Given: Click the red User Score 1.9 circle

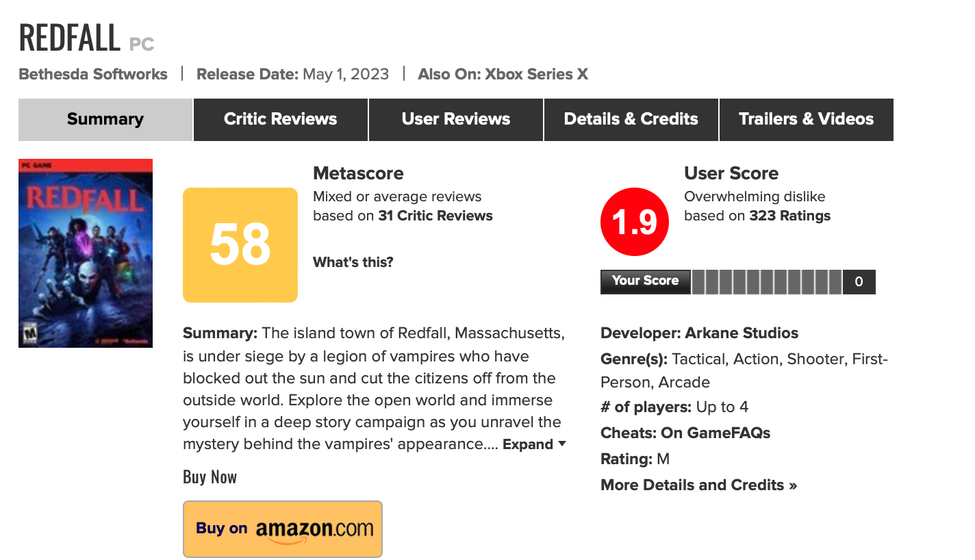Looking at the screenshot, I should (x=634, y=222).
